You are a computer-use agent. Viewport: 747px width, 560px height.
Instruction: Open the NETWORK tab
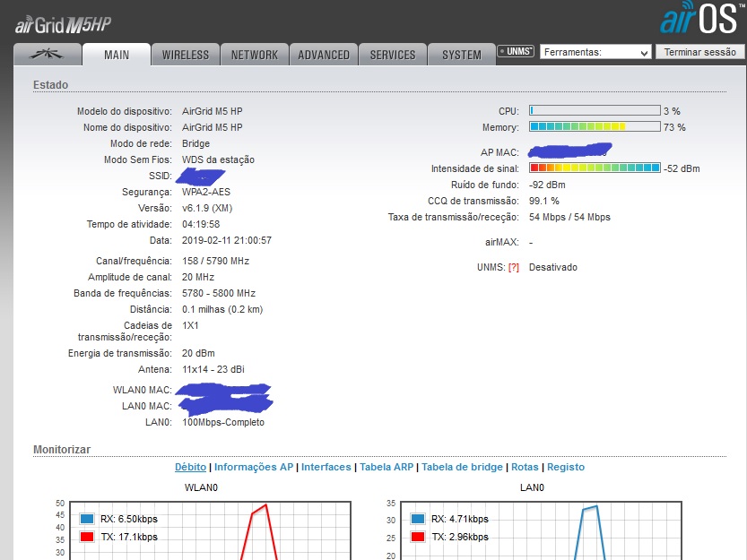click(x=255, y=55)
